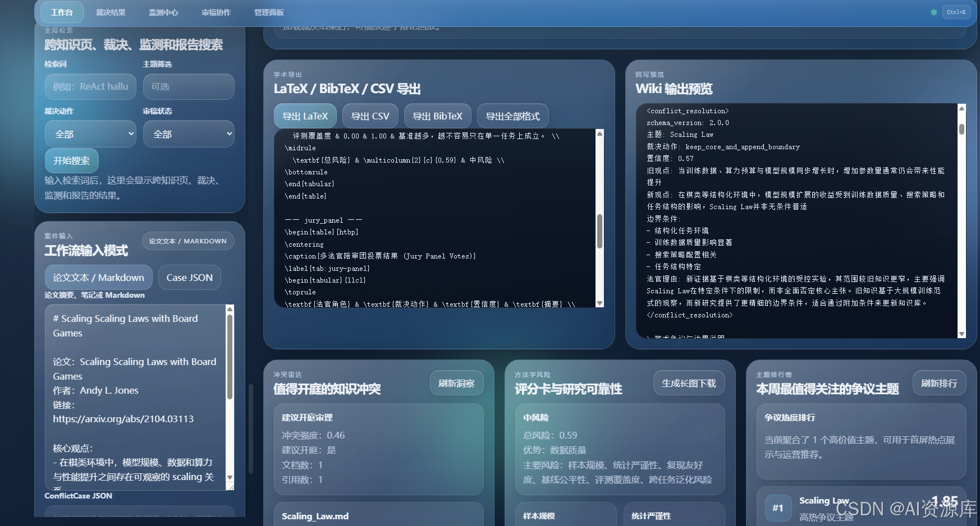Click the \label{tab:jury-panel} code line
Screen dimensions: 980x526
coord(327,269)
